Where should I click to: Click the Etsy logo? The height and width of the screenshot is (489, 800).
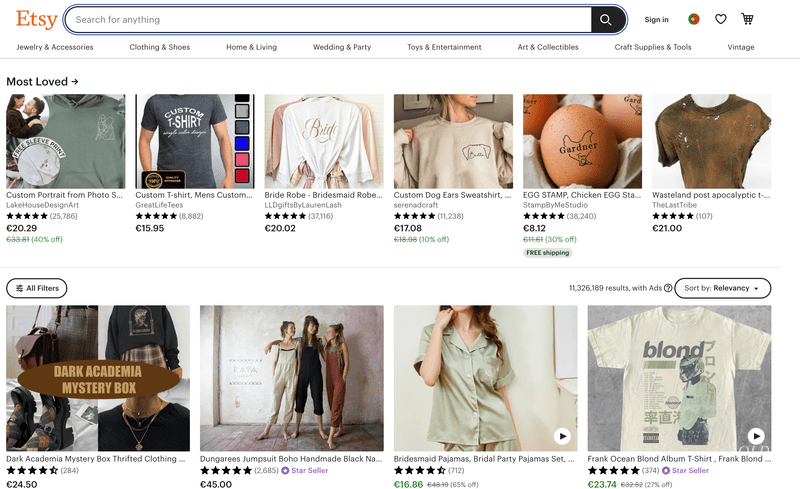pos(36,19)
